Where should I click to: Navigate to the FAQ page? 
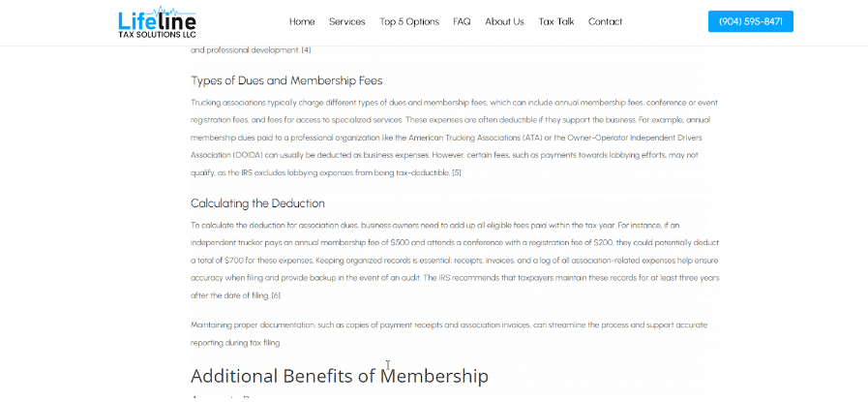(x=462, y=21)
